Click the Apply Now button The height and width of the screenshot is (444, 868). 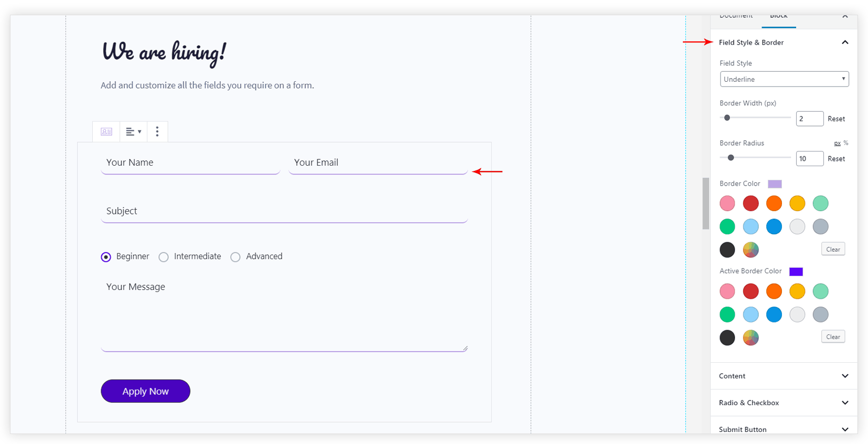[x=145, y=391]
